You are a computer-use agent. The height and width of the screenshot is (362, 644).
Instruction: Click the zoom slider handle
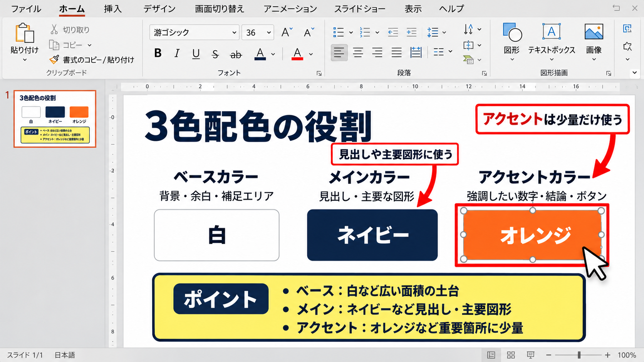point(579,355)
